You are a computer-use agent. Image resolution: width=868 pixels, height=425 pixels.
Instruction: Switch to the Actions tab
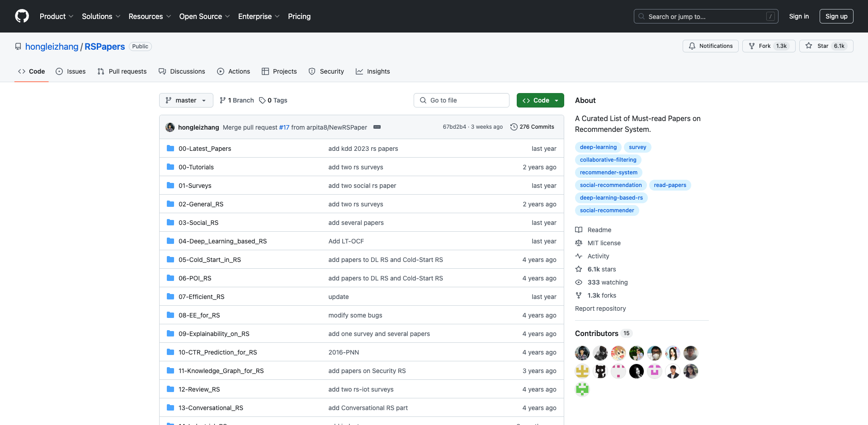tap(233, 71)
